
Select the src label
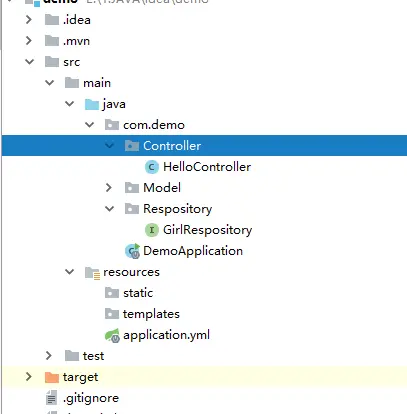coord(72,62)
